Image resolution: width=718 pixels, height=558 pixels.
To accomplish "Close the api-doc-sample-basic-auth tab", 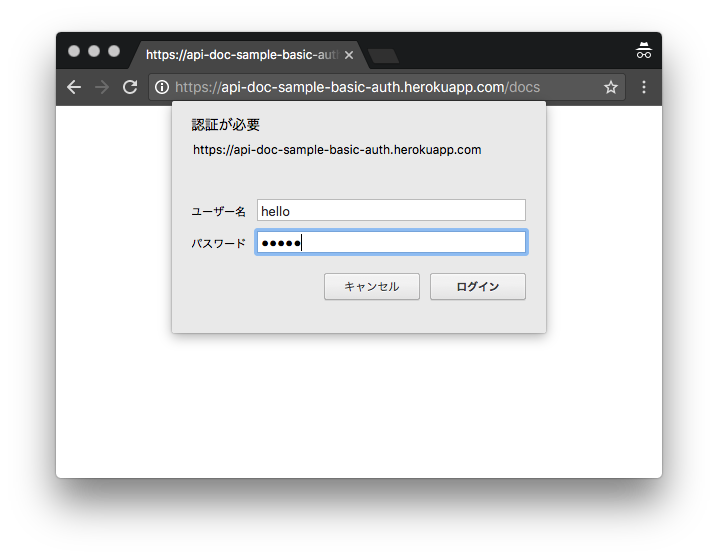I will (x=349, y=55).
